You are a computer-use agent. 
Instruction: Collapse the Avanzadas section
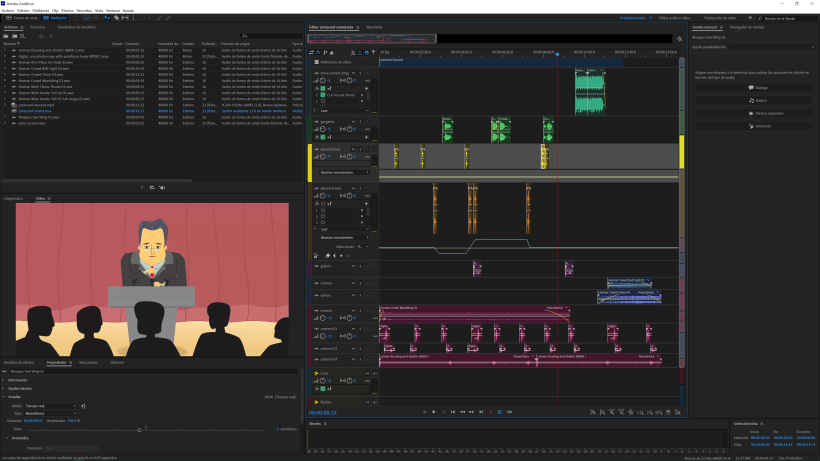[x=7, y=438]
